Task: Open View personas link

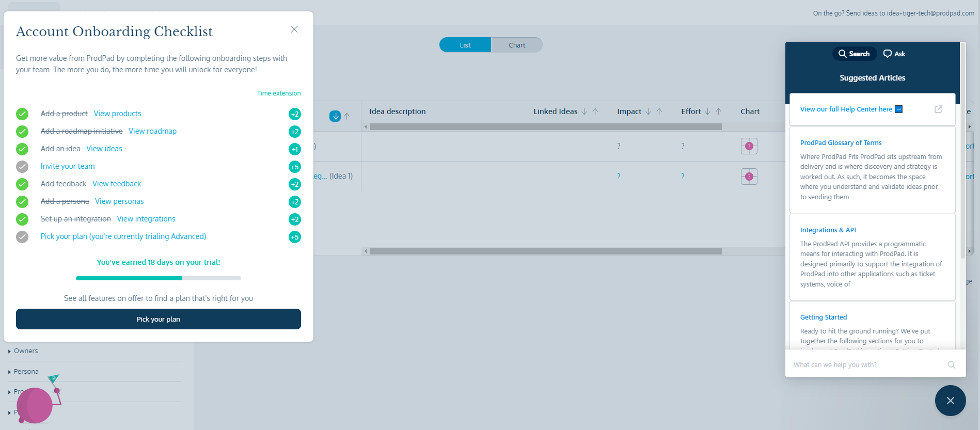Action: pos(119,201)
